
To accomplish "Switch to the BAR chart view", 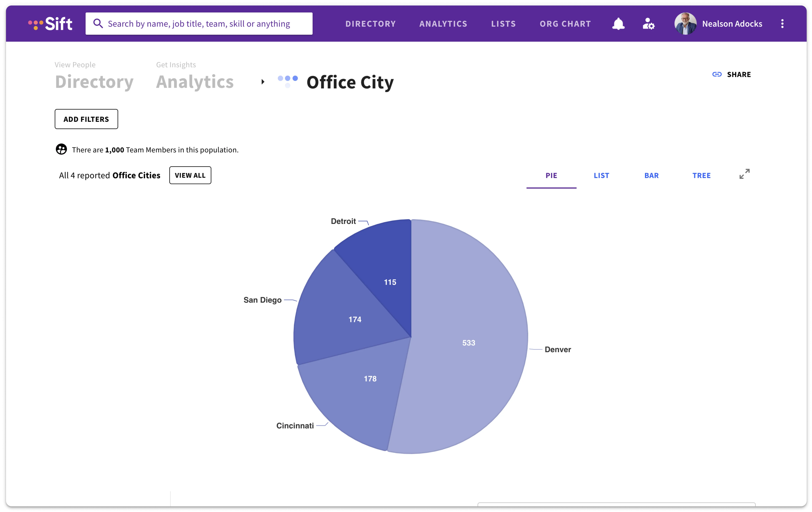I will click(x=651, y=175).
